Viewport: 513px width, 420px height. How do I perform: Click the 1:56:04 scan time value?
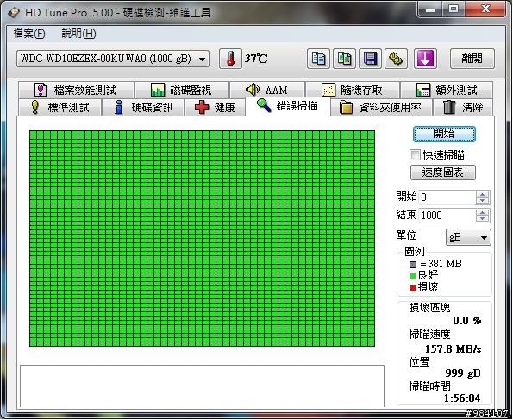tap(462, 398)
